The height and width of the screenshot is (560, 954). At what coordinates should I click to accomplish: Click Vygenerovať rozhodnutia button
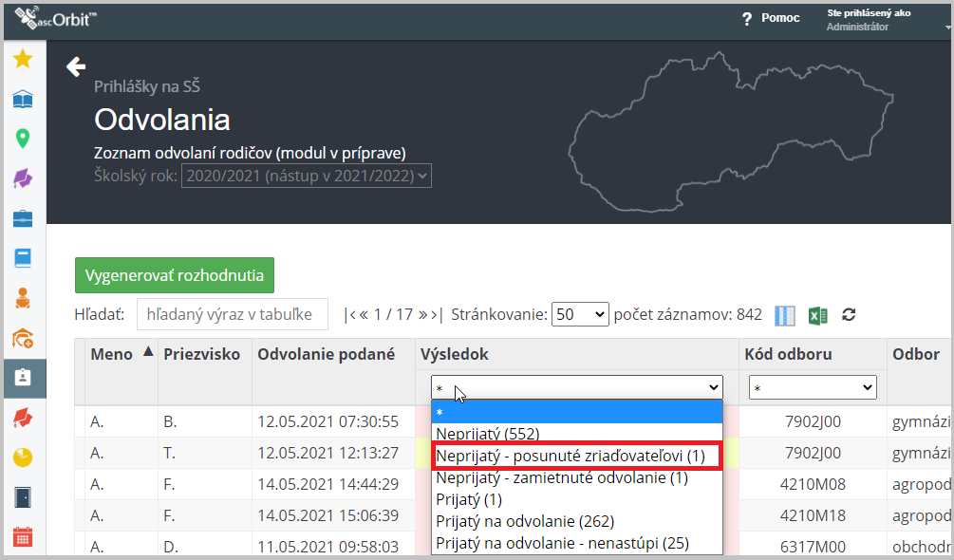tap(175, 275)
